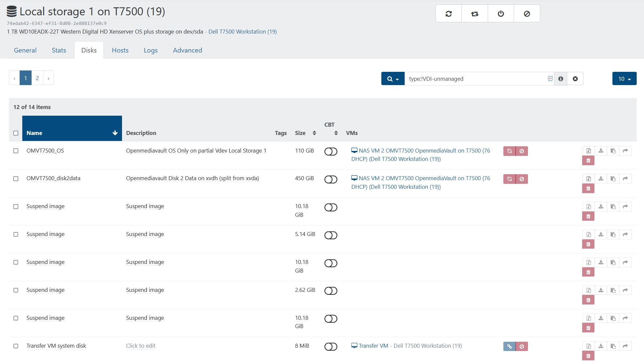Image resolution: width=644 pixels, height=364 pixels.
Task: Delete the OMVT7500_disk2data disk
Action: [x=588, y=188]
